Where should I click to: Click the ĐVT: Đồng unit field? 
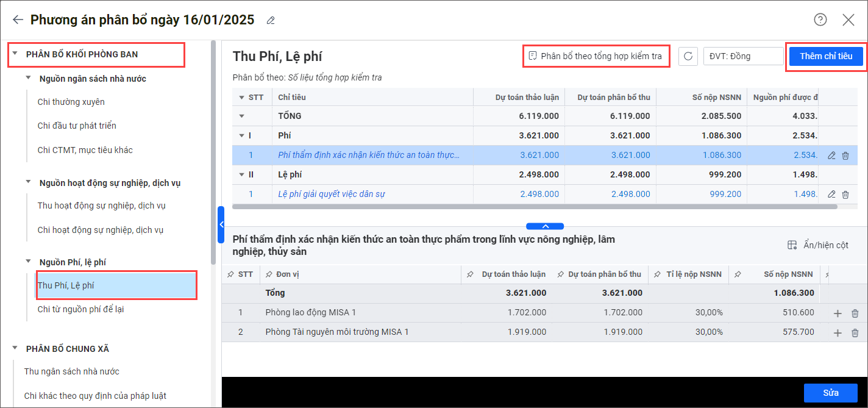(x=742, y=56)
